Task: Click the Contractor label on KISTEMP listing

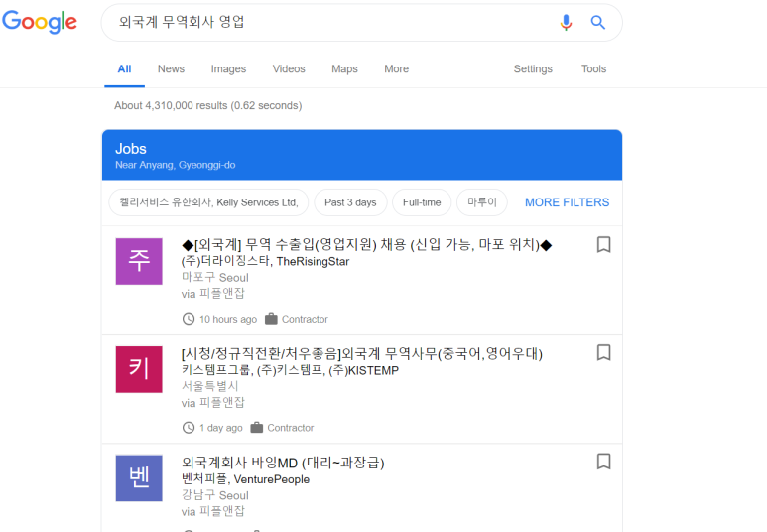Action: pos(290,428)
